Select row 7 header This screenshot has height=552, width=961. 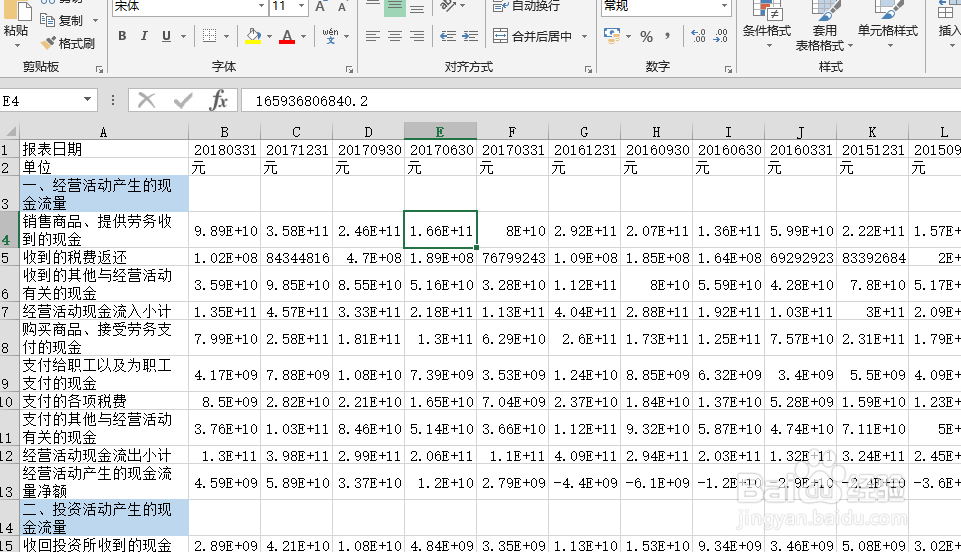point(9,311)
